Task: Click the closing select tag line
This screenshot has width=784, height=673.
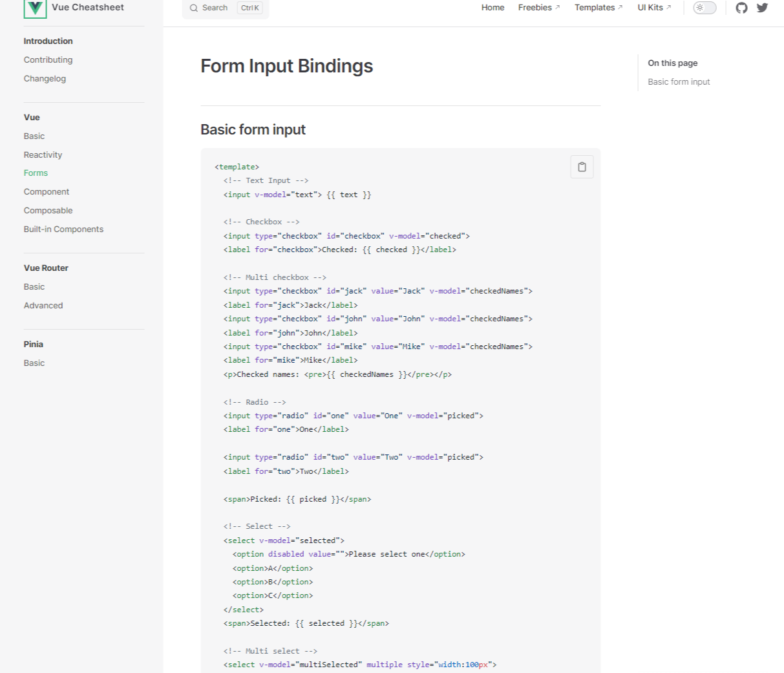Action: [x=244, y=610]
